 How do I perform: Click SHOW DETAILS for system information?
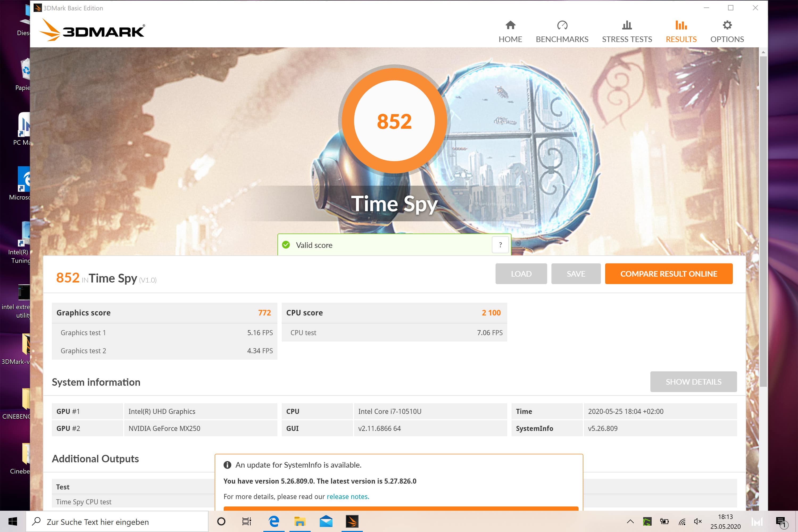click(x=693, y=381)
